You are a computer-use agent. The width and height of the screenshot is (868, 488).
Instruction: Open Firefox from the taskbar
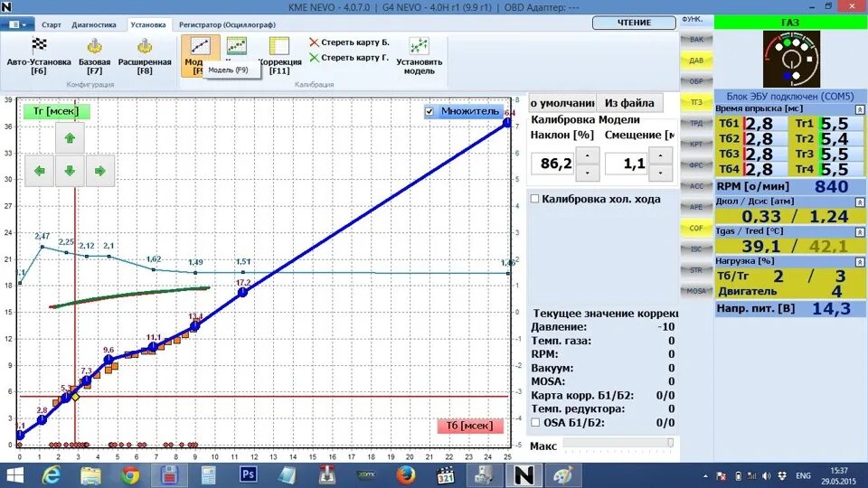tap(406, 475)
